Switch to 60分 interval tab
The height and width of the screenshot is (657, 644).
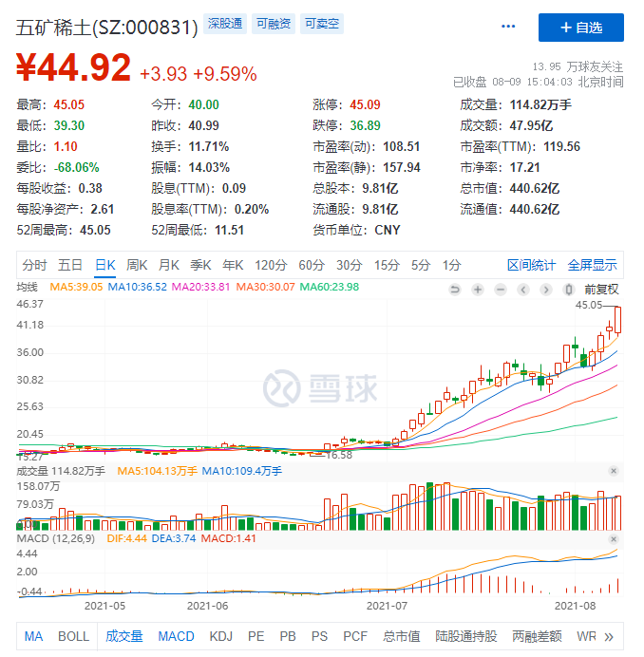(312, 265)
